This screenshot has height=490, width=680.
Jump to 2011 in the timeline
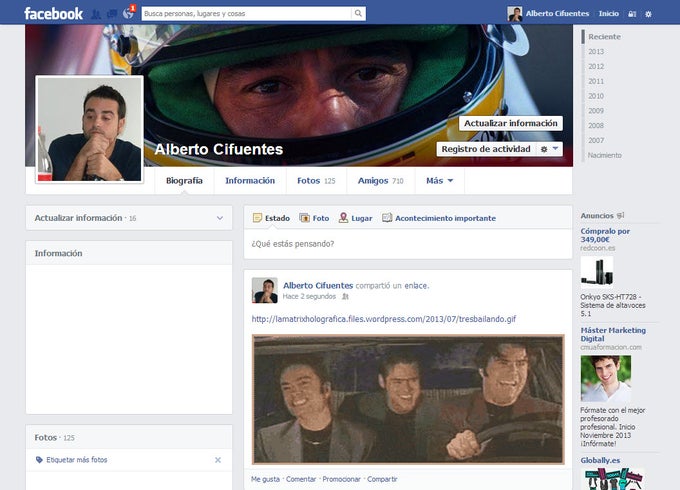click(596, 81)
